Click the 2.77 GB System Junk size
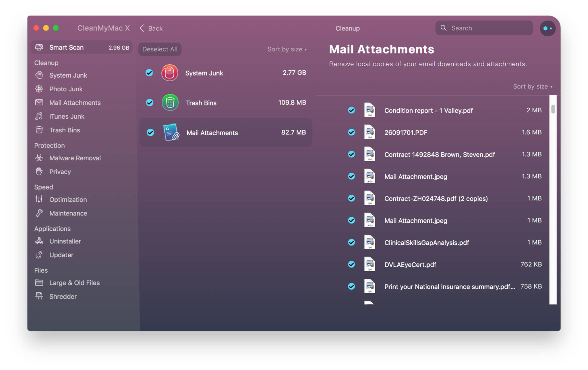588x370 pixels. point(294,73)
